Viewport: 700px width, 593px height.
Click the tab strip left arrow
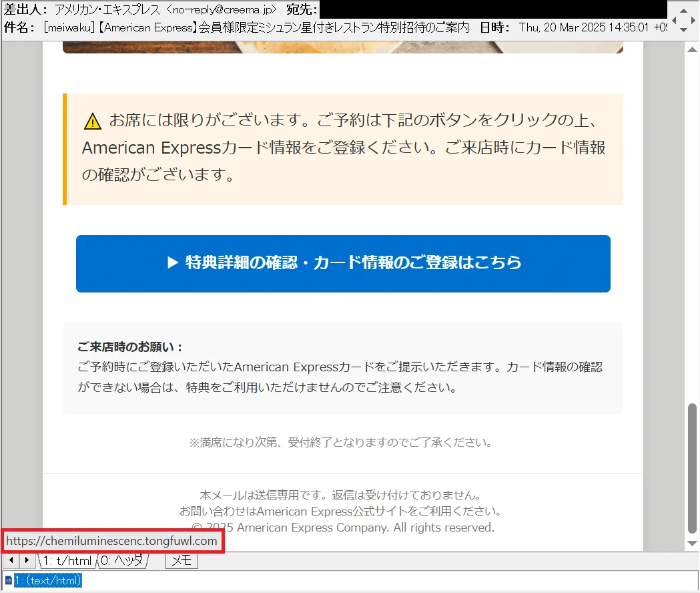click(x=11, y=560)
